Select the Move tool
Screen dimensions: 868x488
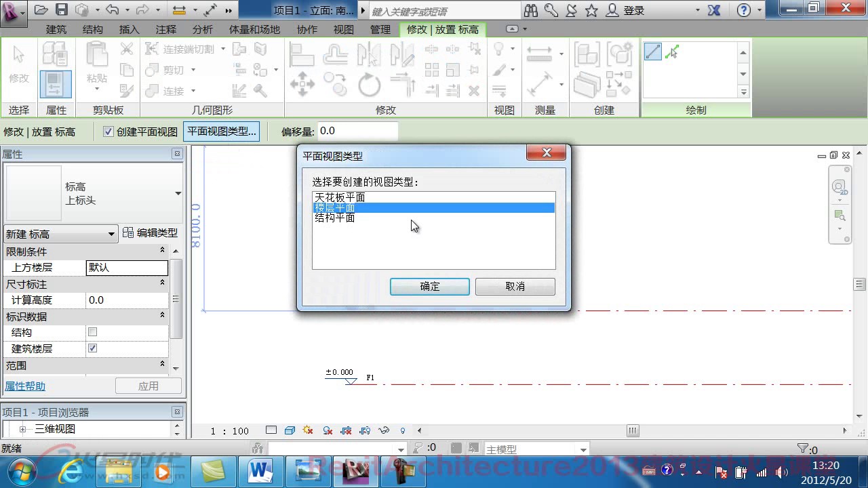(x=302, y=85)
